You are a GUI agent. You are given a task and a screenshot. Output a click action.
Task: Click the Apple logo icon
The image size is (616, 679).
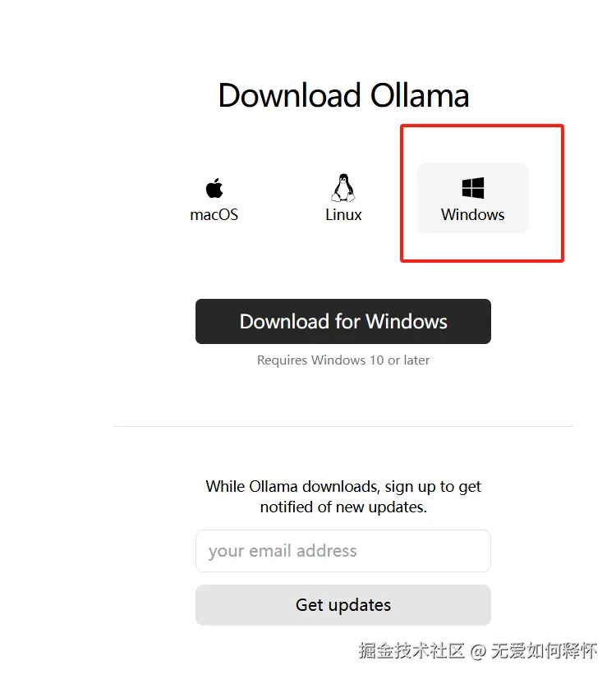click(x=214, y=188)
